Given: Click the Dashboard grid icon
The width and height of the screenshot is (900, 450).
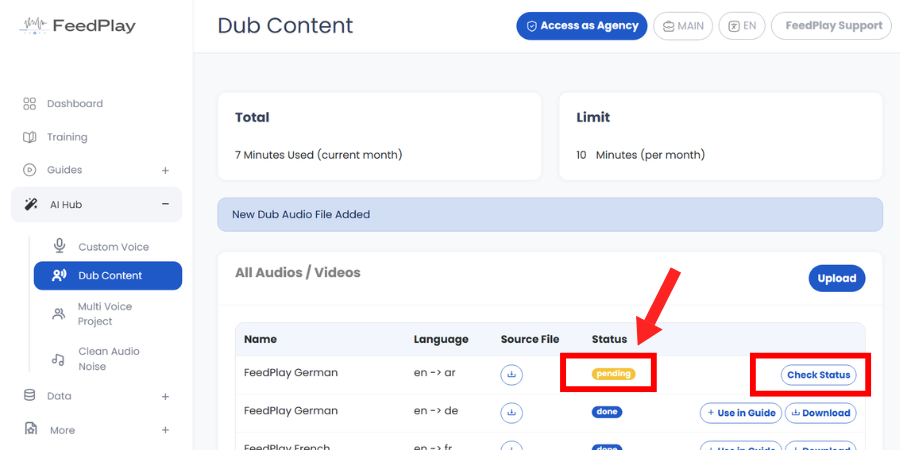Looking at the screenshot, I should 29,104.
